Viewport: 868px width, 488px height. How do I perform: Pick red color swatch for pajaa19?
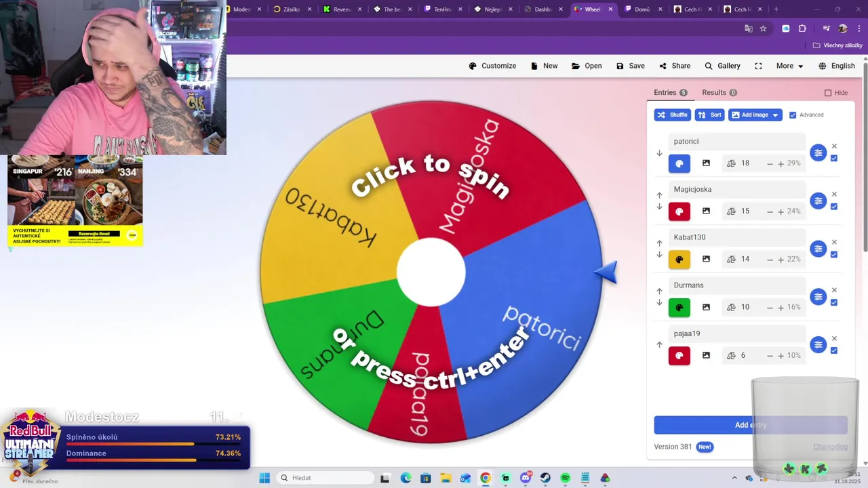point(679,356)
